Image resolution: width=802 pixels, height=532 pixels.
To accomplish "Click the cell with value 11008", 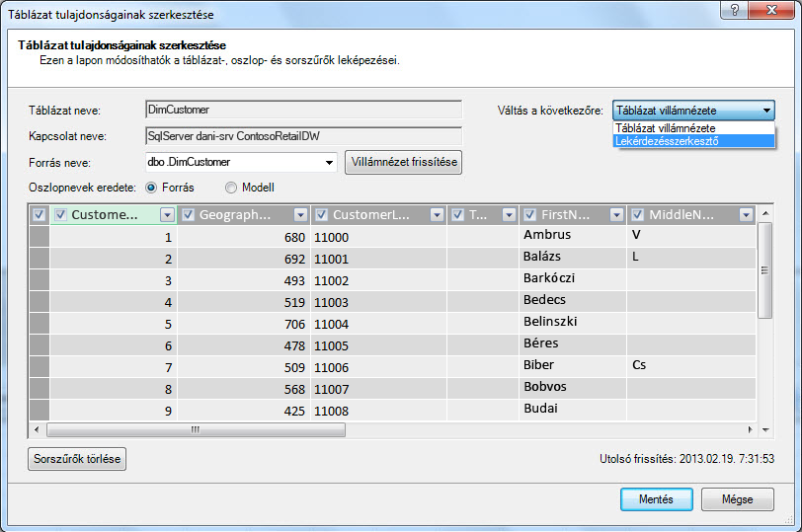I will click(378, 411).
